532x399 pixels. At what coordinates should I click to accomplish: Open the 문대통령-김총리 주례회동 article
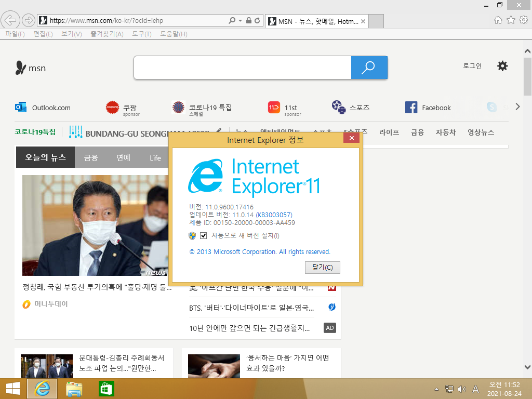coord(122,363)
